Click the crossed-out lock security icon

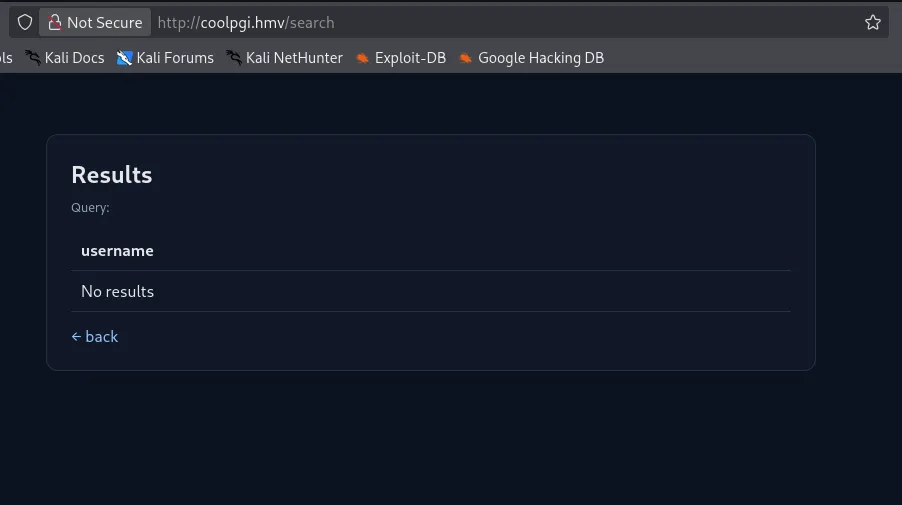pyautogui.click(x=55, y=22)
